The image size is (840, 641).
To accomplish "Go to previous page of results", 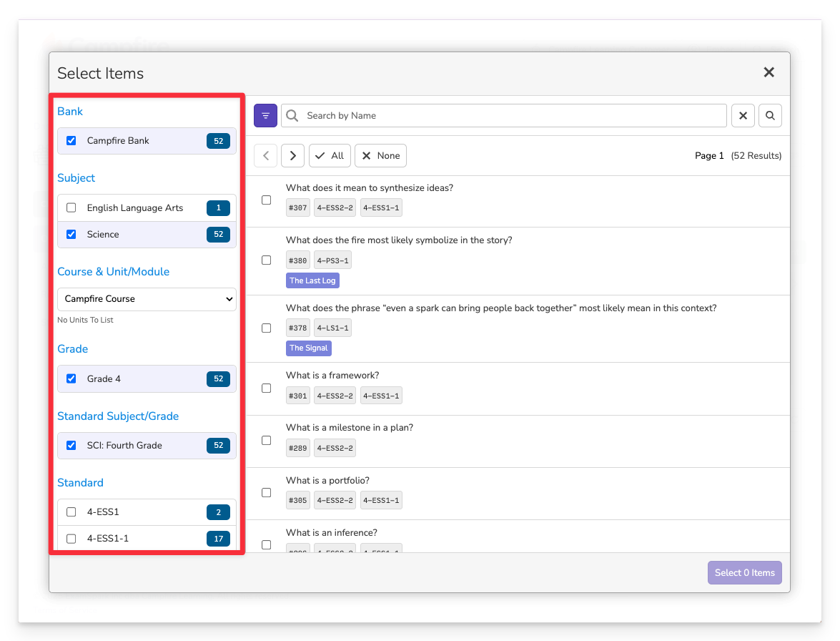I will [266, 156].
